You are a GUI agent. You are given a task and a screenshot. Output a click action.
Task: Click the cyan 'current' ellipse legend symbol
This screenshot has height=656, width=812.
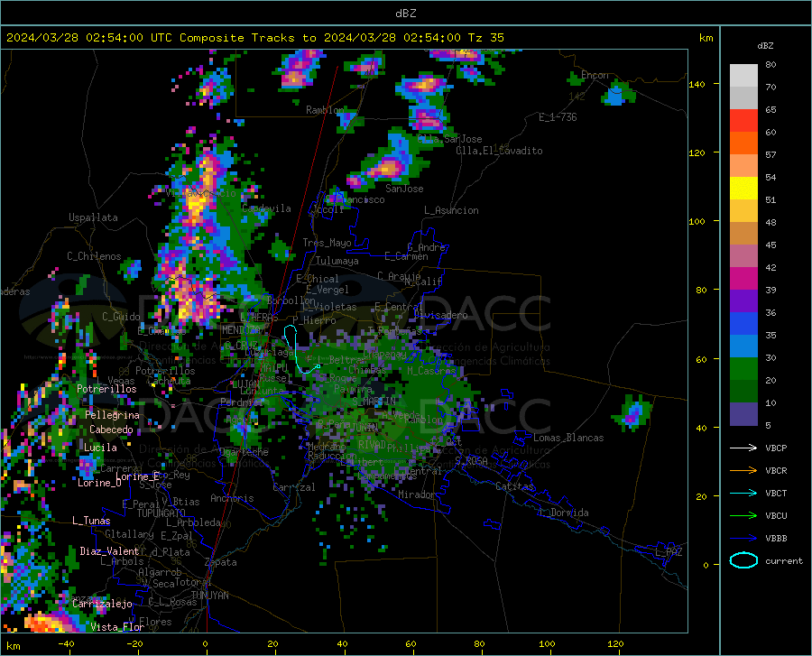[743, 560]
